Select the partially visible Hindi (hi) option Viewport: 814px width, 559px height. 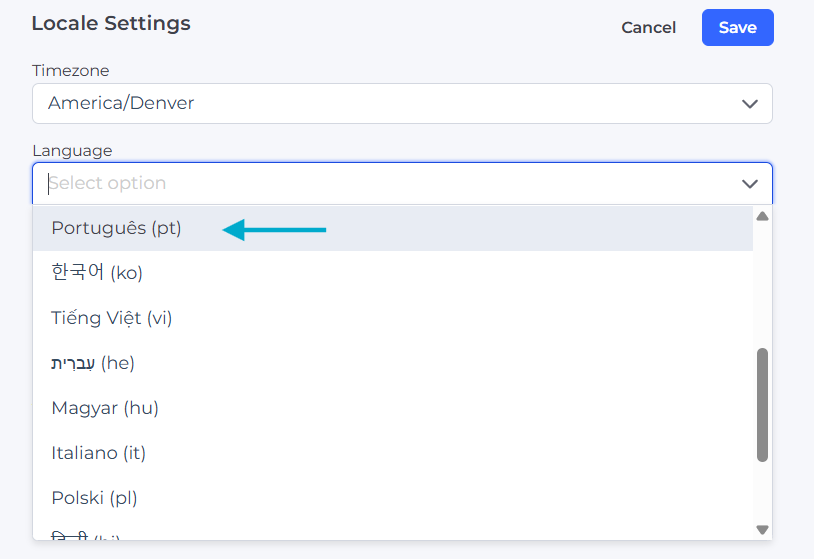[86, 535]
